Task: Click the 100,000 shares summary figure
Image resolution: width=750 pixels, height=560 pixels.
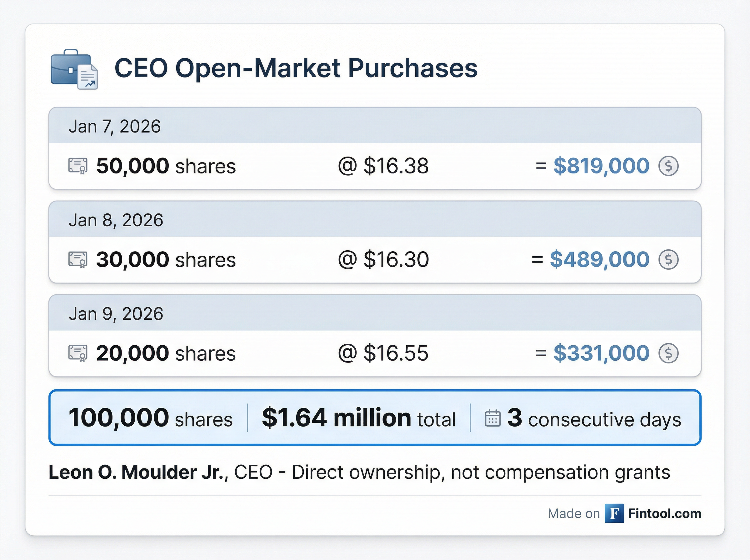Action: point(150,418)
